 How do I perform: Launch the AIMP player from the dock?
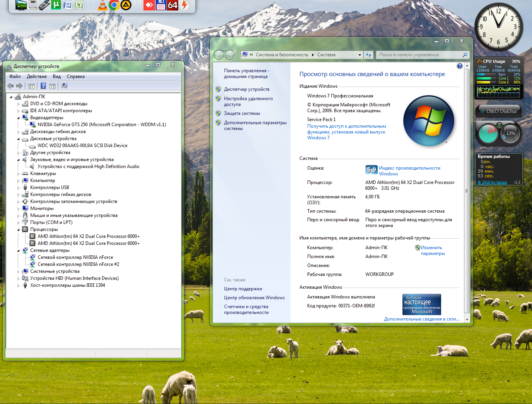point(126,5)
